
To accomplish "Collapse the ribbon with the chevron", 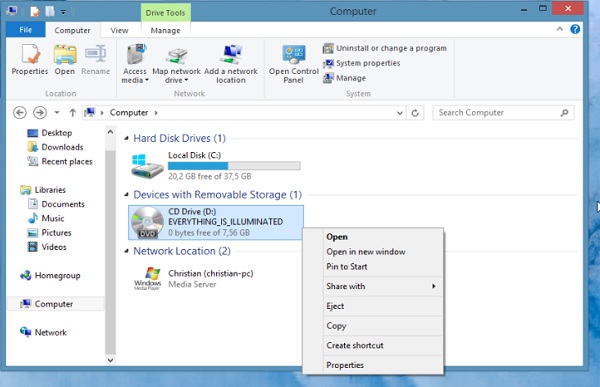I will pos(559,29).
